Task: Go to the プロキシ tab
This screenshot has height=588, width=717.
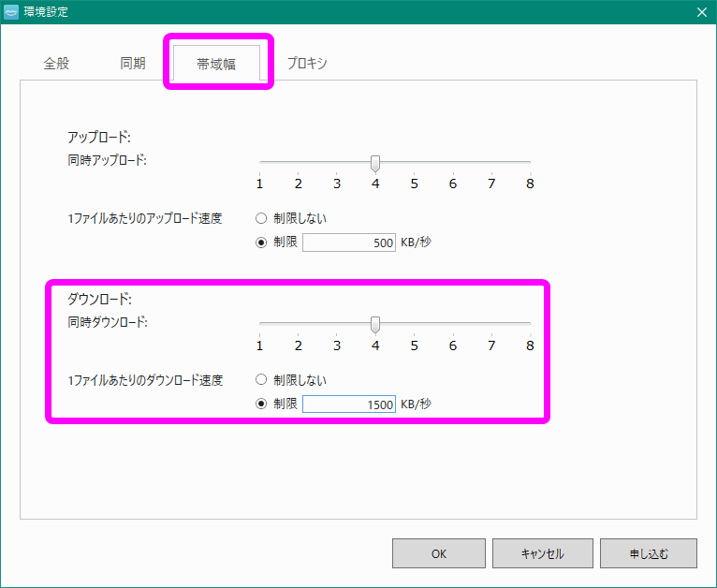Action: pyautogui.click(x=307, y=63)
